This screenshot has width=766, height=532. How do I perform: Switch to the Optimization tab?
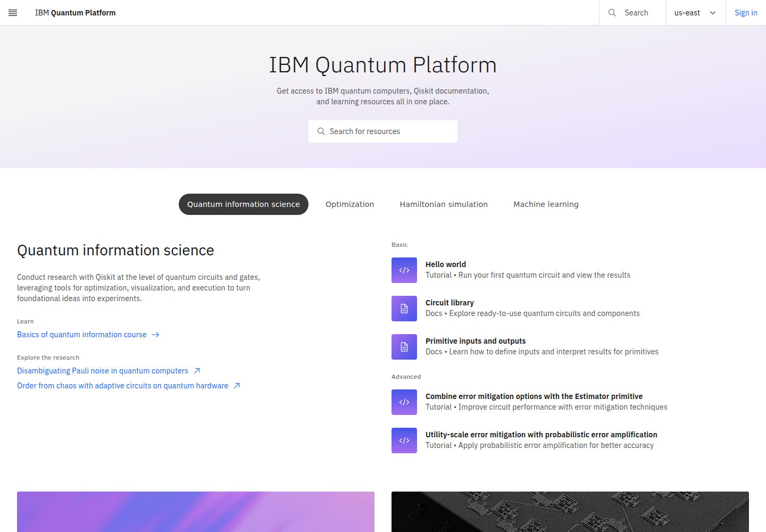click(349, 204)
